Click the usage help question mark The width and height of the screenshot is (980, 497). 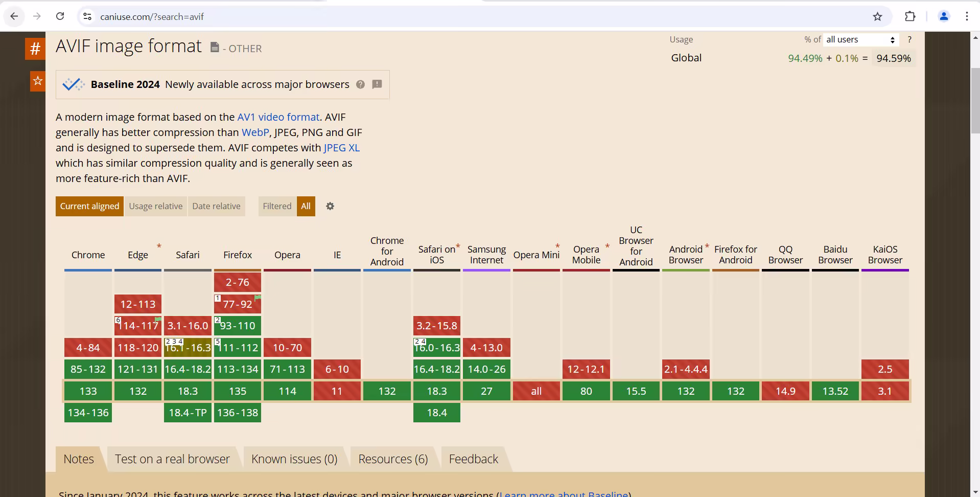coord(909,40)
